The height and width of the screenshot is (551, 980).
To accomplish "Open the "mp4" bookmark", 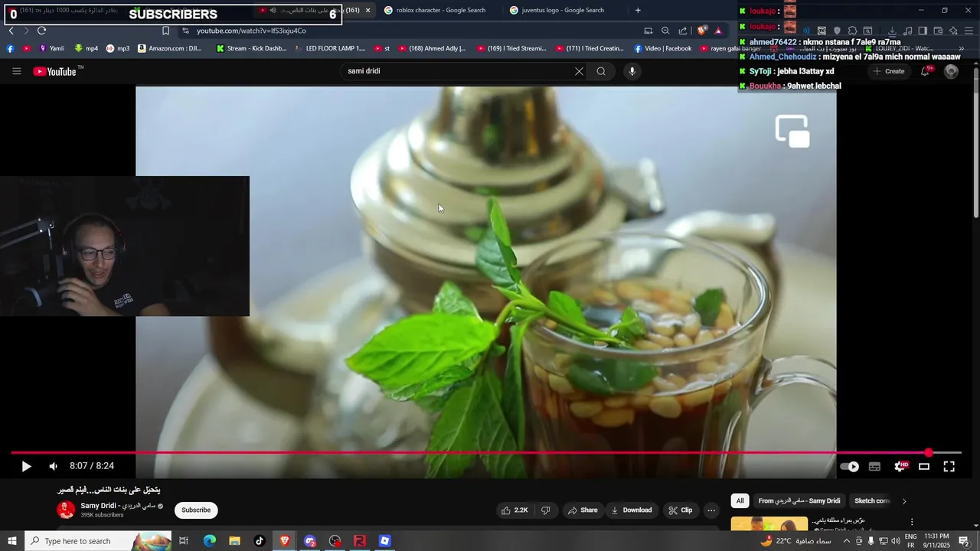I will point(86,48).
